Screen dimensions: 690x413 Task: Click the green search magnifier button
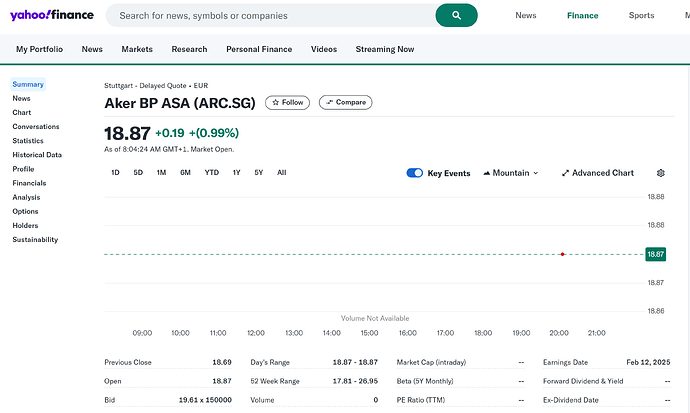pyautogui.click(x=456, y=15)
